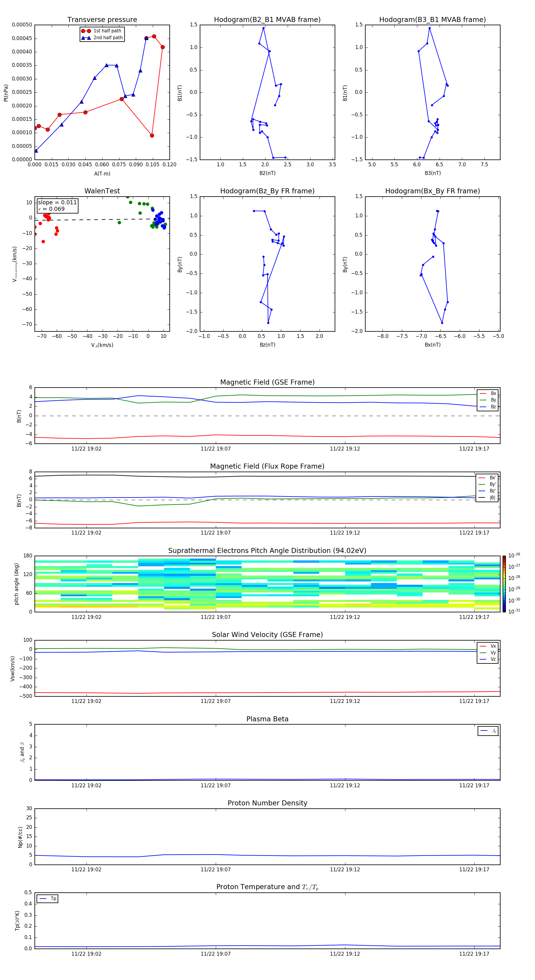Click the 'Bz(nT)' x-axis label

(x=267, y=345)
